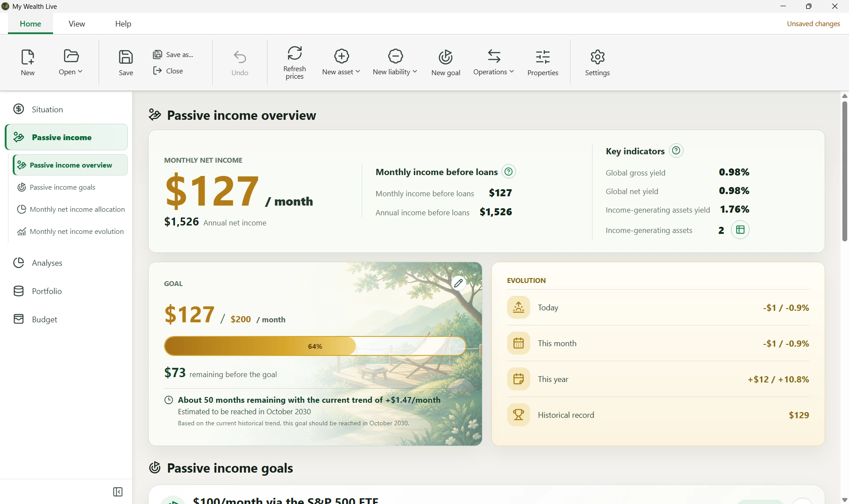The width and height of the screenshot is (849, 504).
Task: Click the Global gross yield 0.98% value
Action: point(734,172)
